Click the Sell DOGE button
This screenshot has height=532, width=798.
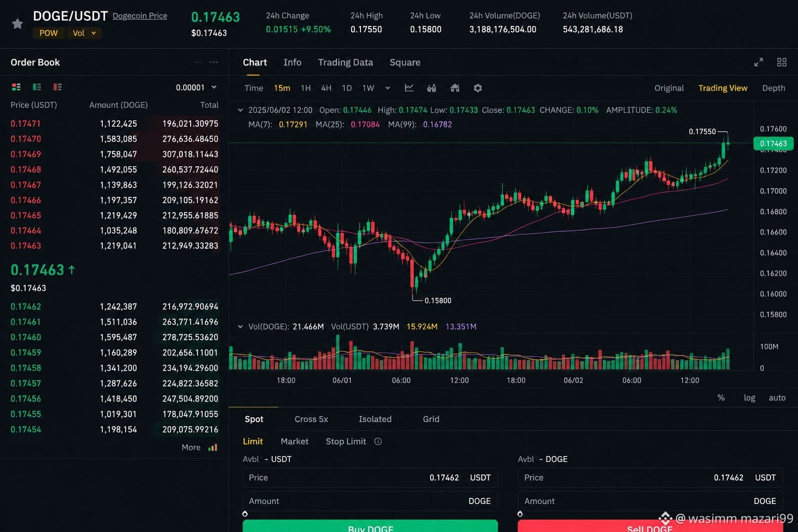pos(650,526)
